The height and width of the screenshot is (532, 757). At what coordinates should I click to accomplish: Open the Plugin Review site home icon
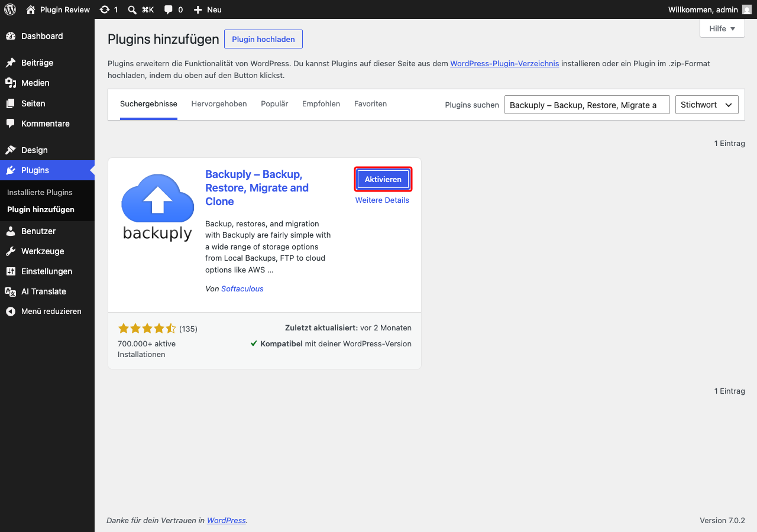(x=31, y=9)
